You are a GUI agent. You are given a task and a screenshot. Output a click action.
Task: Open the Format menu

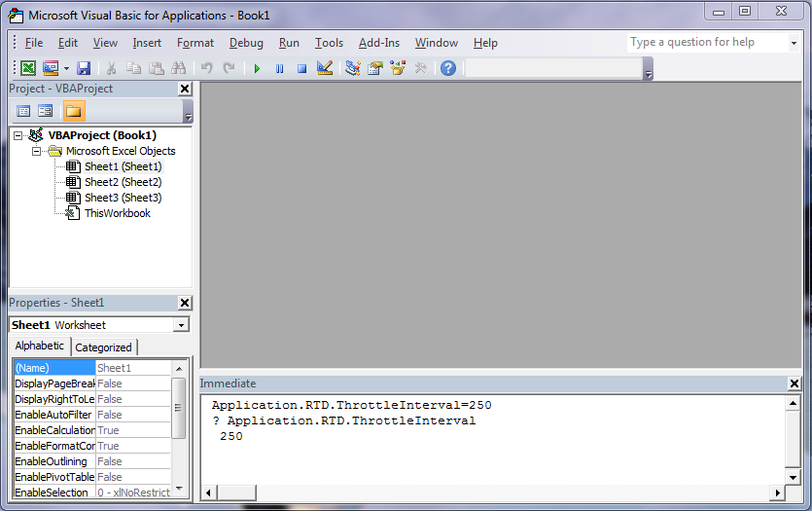pos(195,43)
